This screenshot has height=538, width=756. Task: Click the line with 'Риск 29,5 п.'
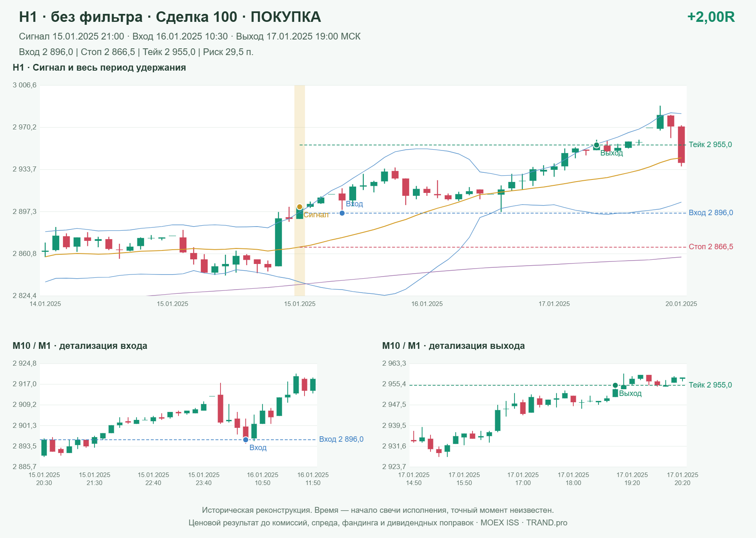pyautogui.click(x=136, y=52)
